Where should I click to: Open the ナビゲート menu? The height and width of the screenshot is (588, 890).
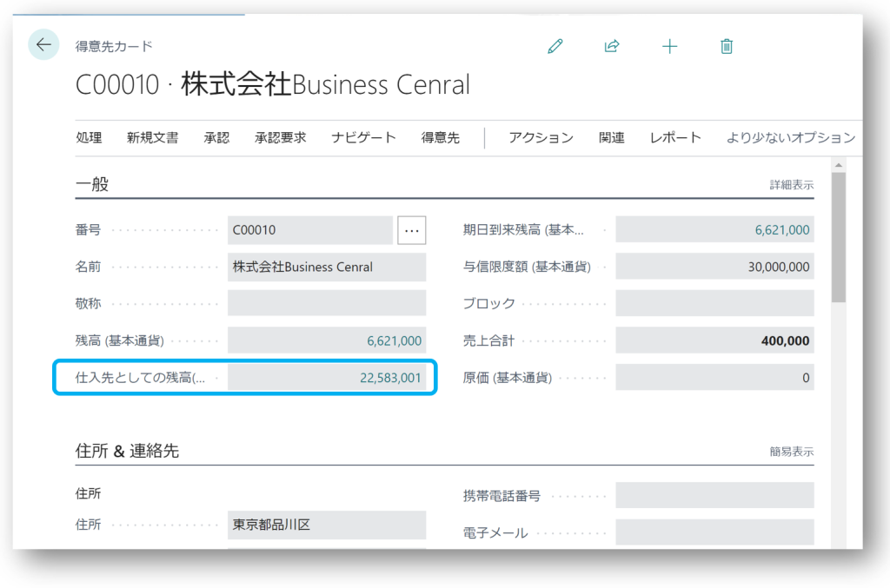tap(364, 138)
